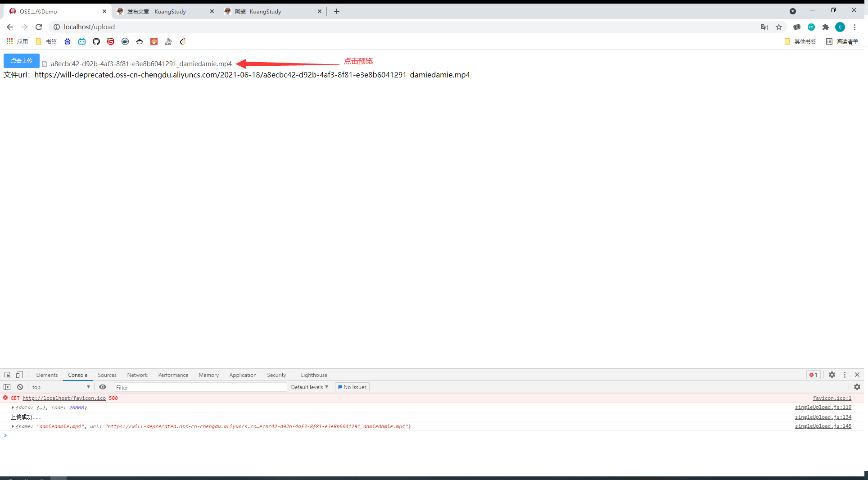The image size is (868, 480).
Task: Clear the console
Action: (x=20, y=387)
